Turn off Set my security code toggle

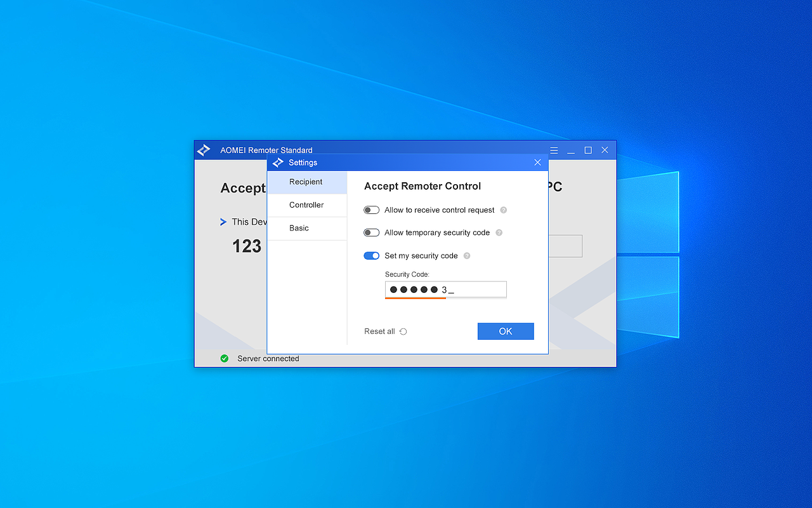click(371, 256)
